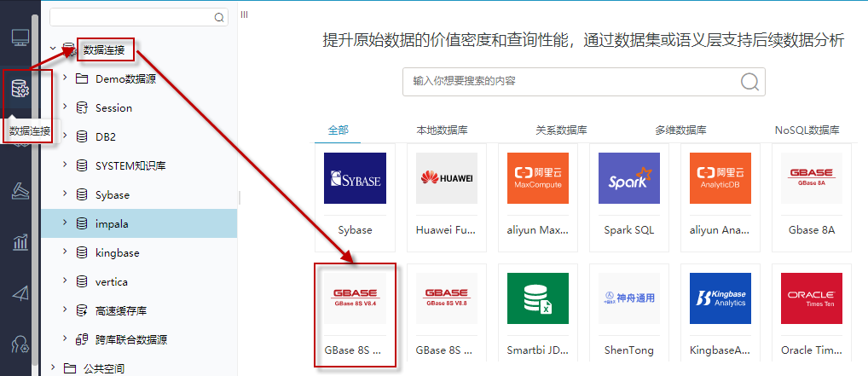The image size is (868, 376).
Task: Open the data connection sidebar icon
Action: [20, 90]
